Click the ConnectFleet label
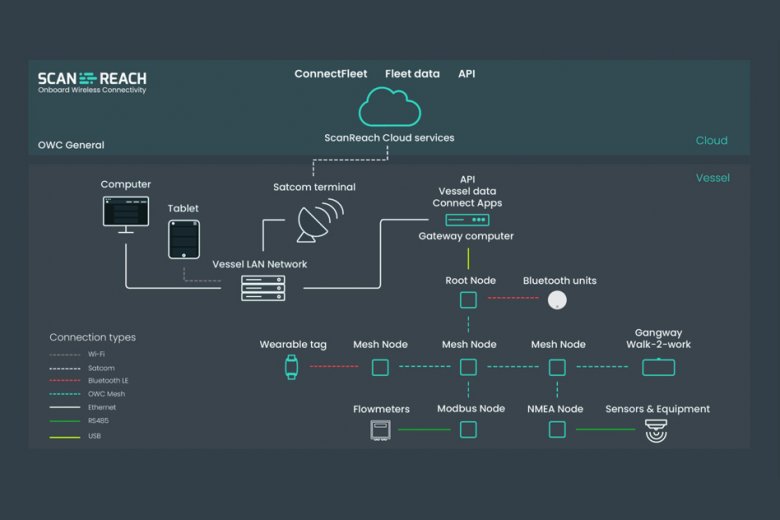This screenshot has height=520, width=780. [x=331, y=74]
